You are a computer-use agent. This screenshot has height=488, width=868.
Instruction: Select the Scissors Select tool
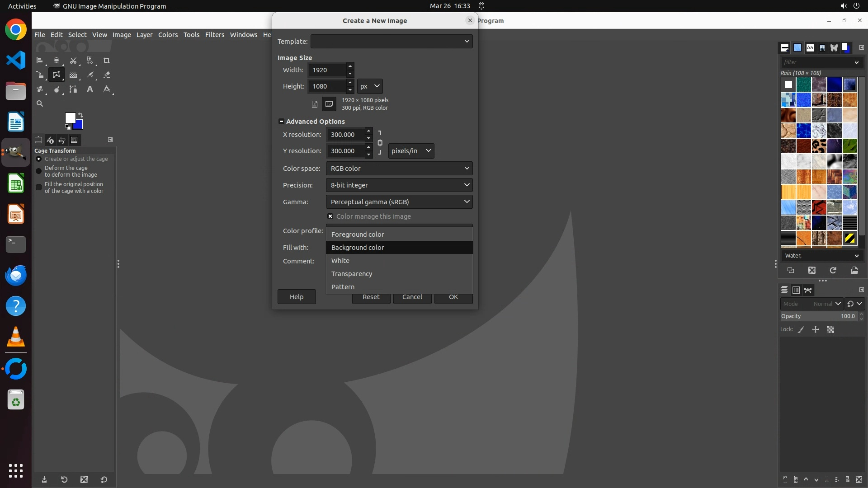click(73, 61)
